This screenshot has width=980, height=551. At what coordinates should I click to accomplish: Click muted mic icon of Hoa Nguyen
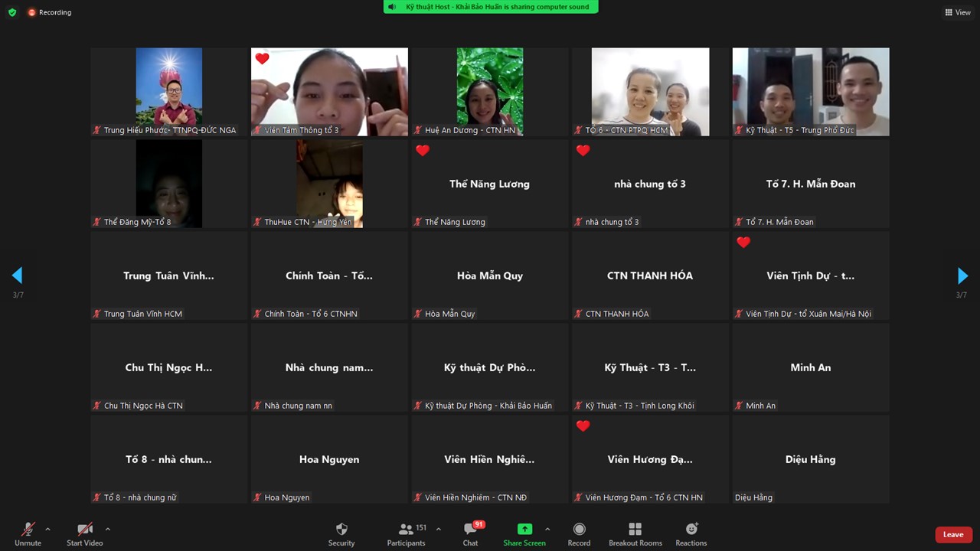[257, 497]
